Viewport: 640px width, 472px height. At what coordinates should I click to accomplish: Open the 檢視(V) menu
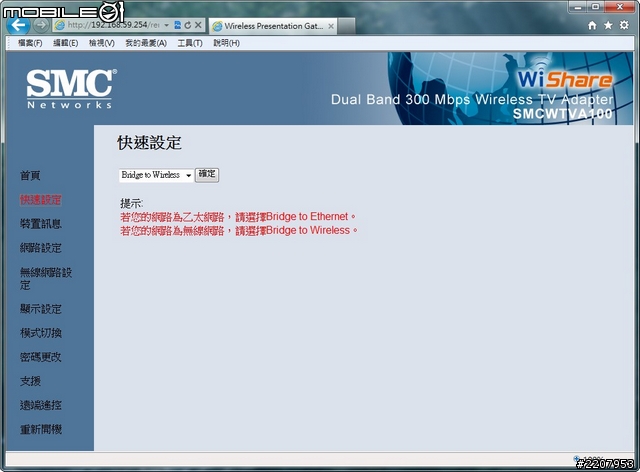(102, 43)
